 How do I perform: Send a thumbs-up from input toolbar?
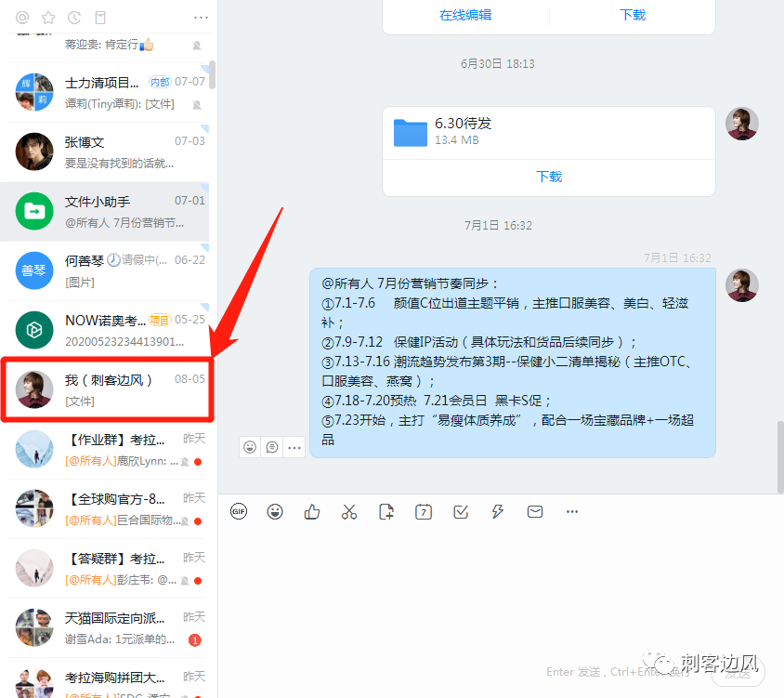click(x=312, y=511)
